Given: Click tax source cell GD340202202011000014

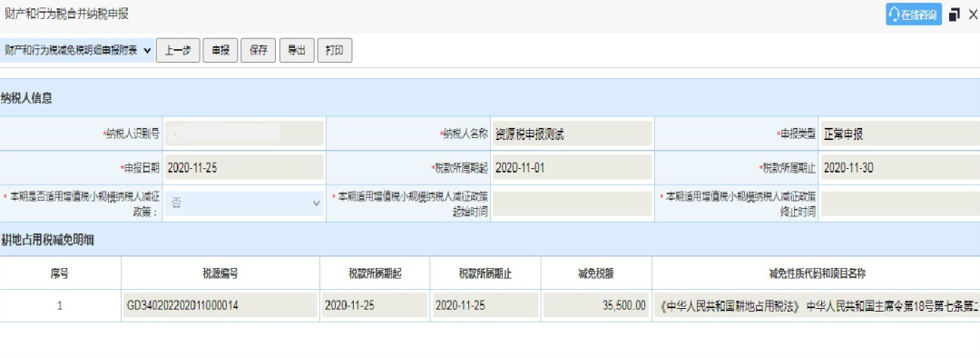Looking at the screenshot, I should (220, 305).
